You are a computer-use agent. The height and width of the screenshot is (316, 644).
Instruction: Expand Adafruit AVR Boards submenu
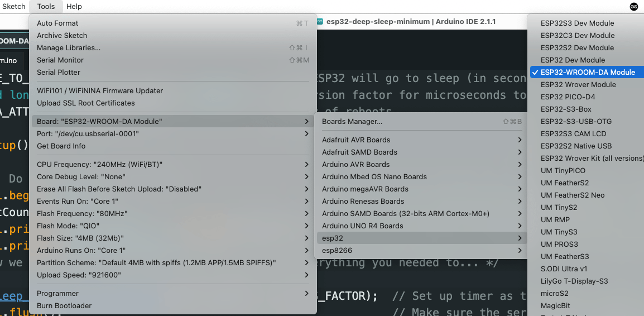point(422,140)
